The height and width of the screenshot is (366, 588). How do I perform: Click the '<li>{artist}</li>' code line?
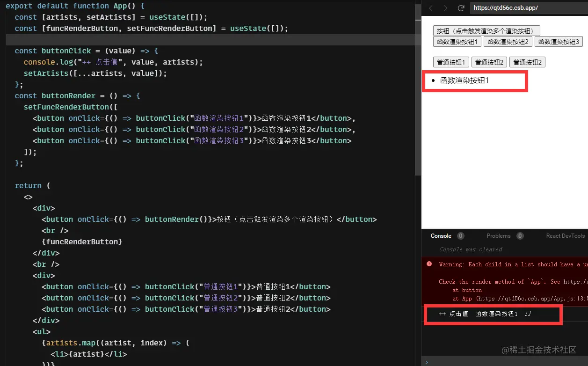point(88,354)
